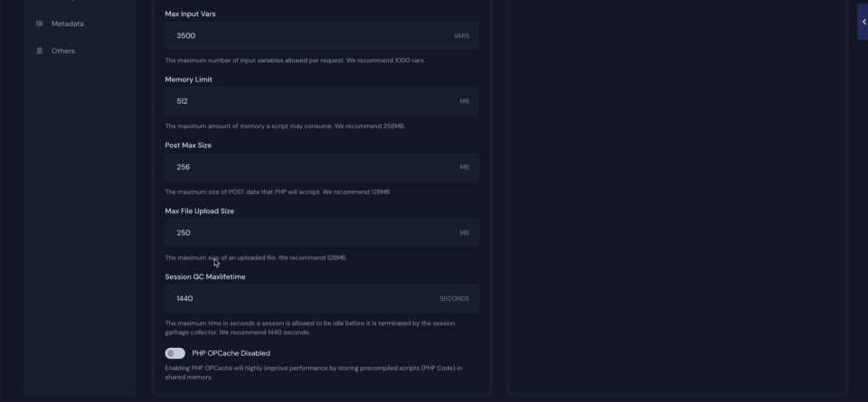Focus the Memory Limit field showing 512

307,101
